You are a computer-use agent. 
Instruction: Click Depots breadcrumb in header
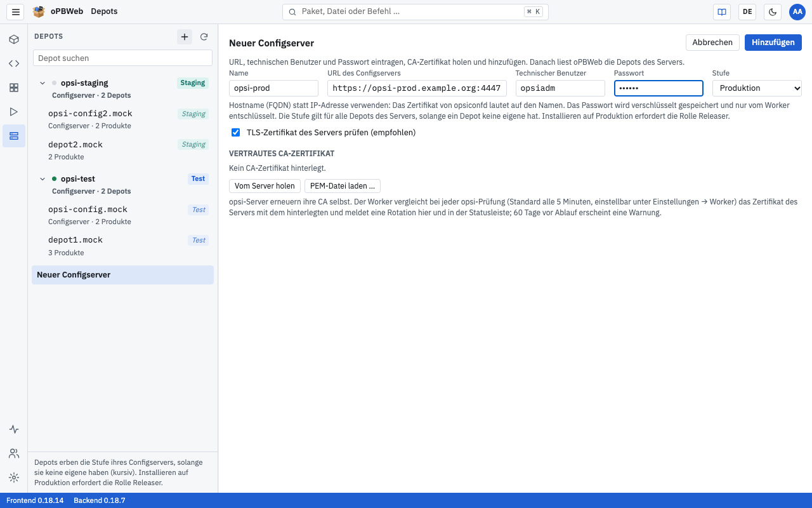[104, 11]
